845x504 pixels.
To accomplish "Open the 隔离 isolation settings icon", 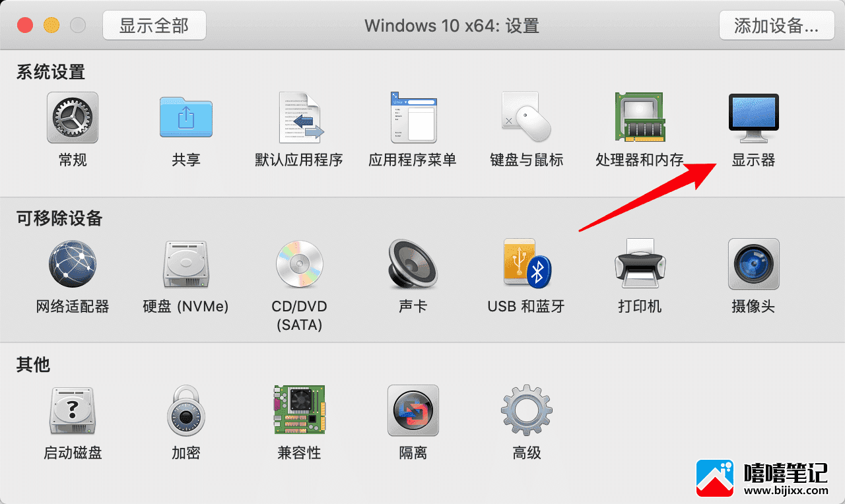I will 413,410.
